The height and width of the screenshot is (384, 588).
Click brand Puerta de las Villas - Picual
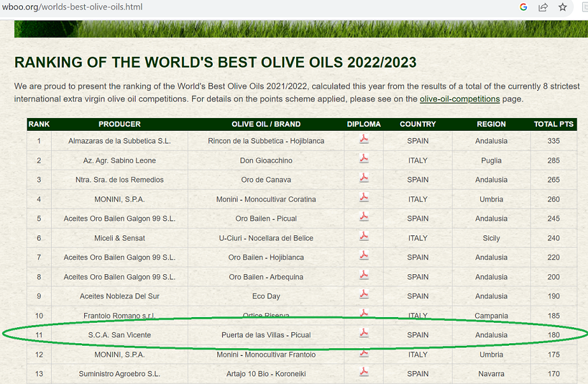pos(266,335)
